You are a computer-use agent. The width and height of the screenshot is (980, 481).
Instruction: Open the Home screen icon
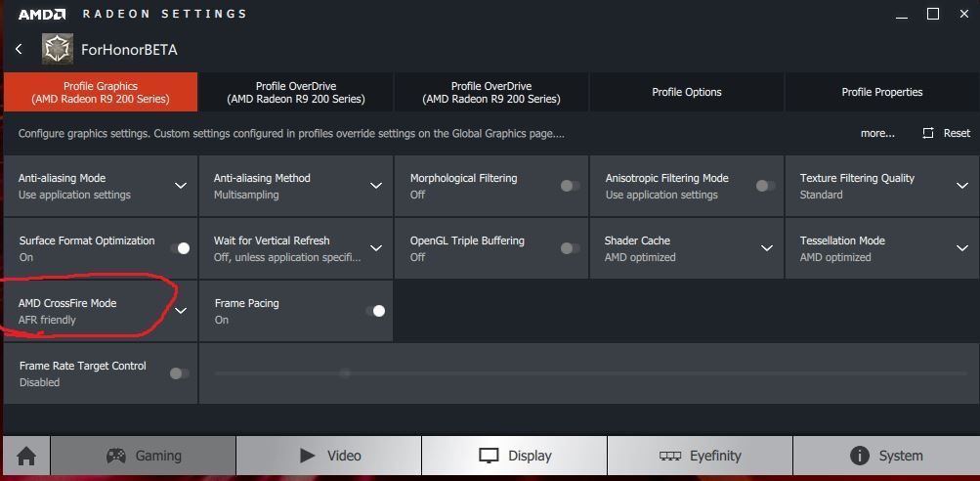pyautogui.click(x=26, y=456)
